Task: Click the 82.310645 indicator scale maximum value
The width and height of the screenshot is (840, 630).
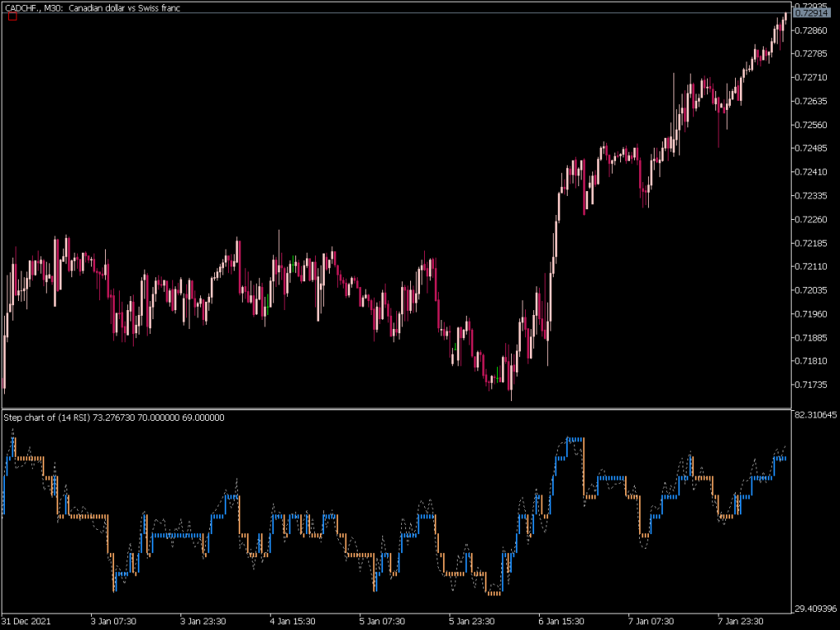Action: 818,417
